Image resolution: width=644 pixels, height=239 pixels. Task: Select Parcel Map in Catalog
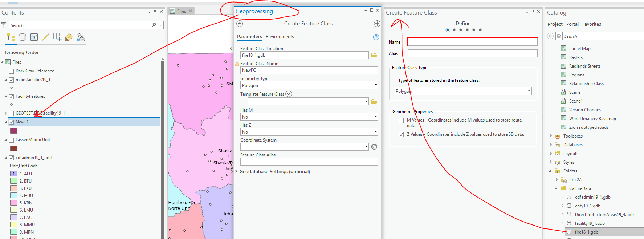(580, 49)
